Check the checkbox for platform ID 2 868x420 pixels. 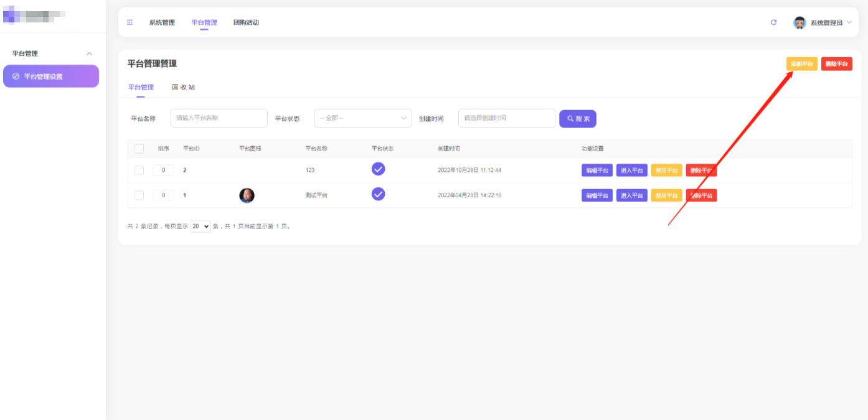pos(139,170)
